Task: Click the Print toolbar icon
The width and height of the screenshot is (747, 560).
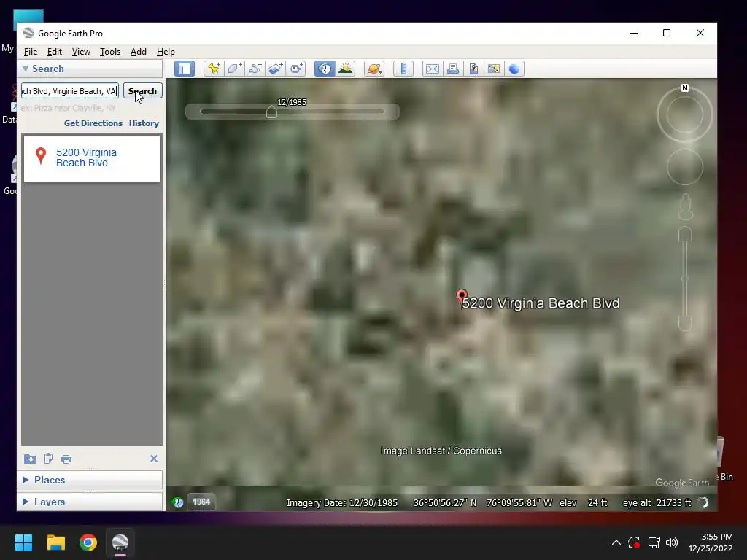Action: 452,69
